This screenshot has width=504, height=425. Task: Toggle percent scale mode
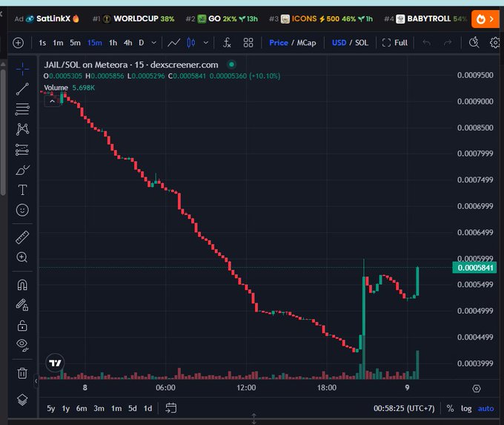click(x=451, y=409)
